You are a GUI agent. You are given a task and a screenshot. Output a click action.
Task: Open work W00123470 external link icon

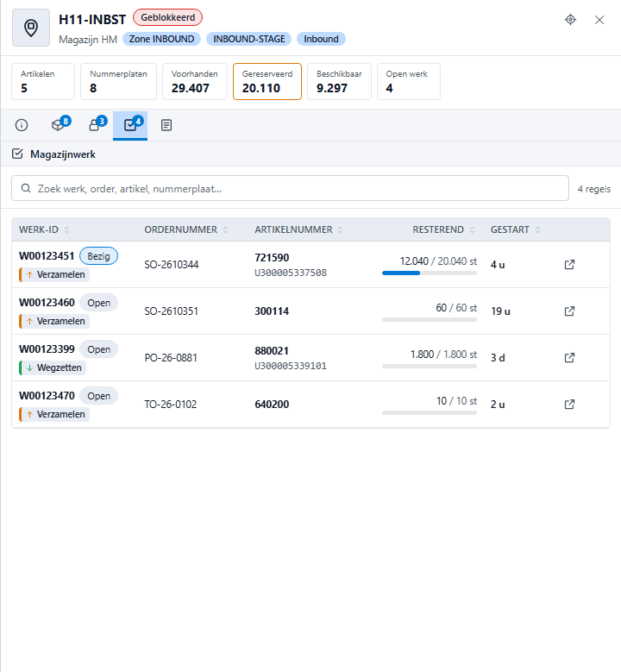pyautogui.click(x=569, y=404)
